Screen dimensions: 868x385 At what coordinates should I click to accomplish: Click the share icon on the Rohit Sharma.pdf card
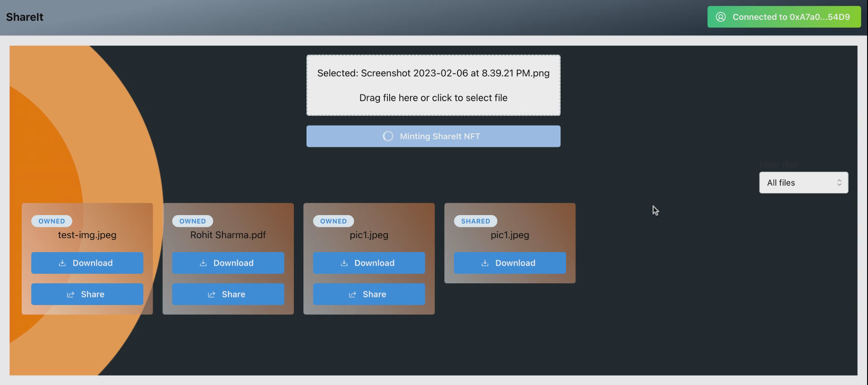pos(212,295)
